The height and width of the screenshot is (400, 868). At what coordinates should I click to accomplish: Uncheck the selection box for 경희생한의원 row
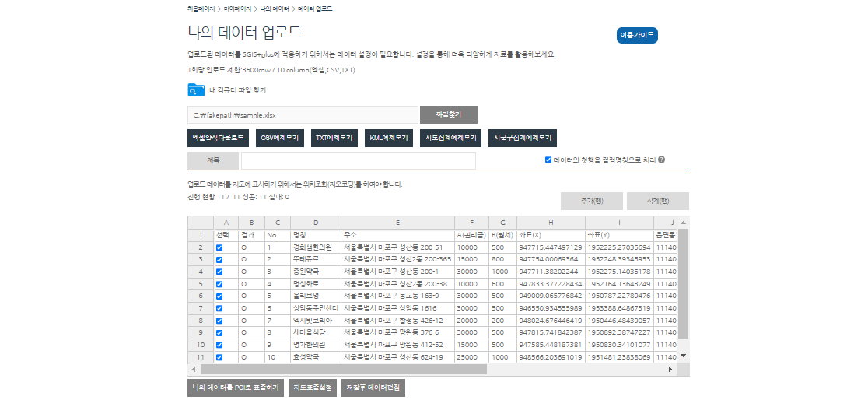tap(219, 247)
